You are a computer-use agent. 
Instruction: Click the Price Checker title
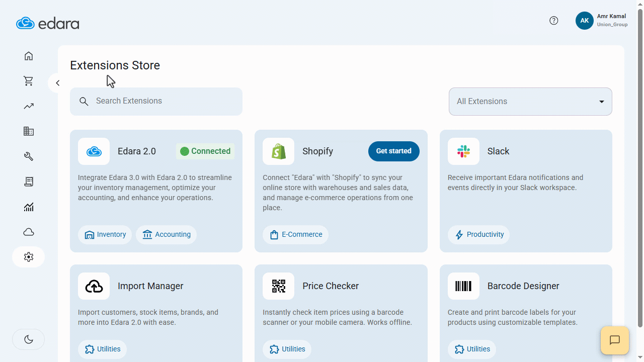tap(331, 286)
